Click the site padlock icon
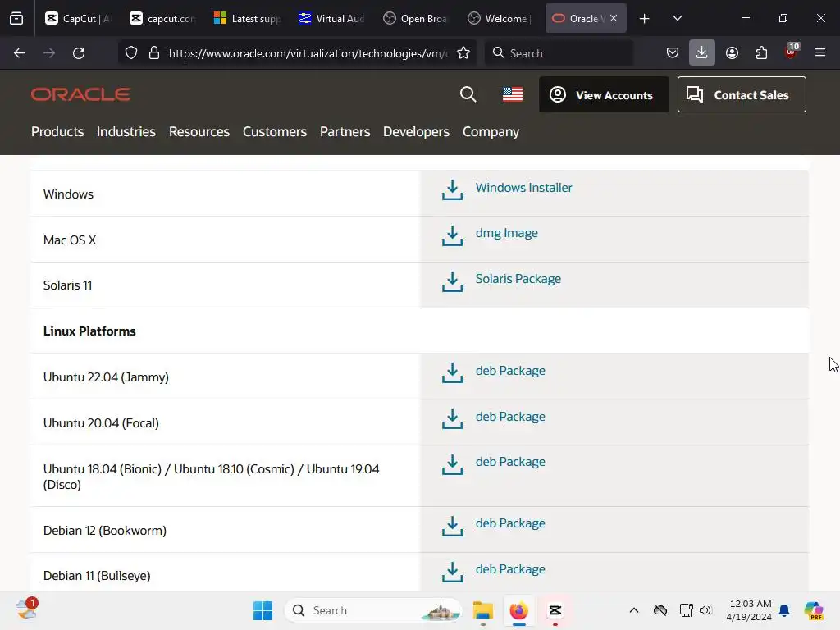Image resolution: width=840 pixels, height=630 pixels. [x=154, y=53]
